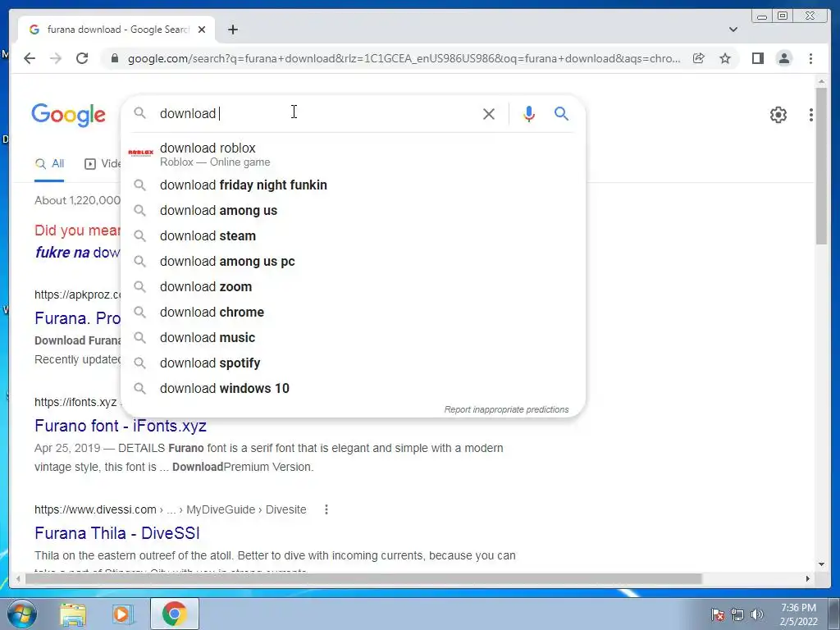Reload the current page

tap(82, 58)
